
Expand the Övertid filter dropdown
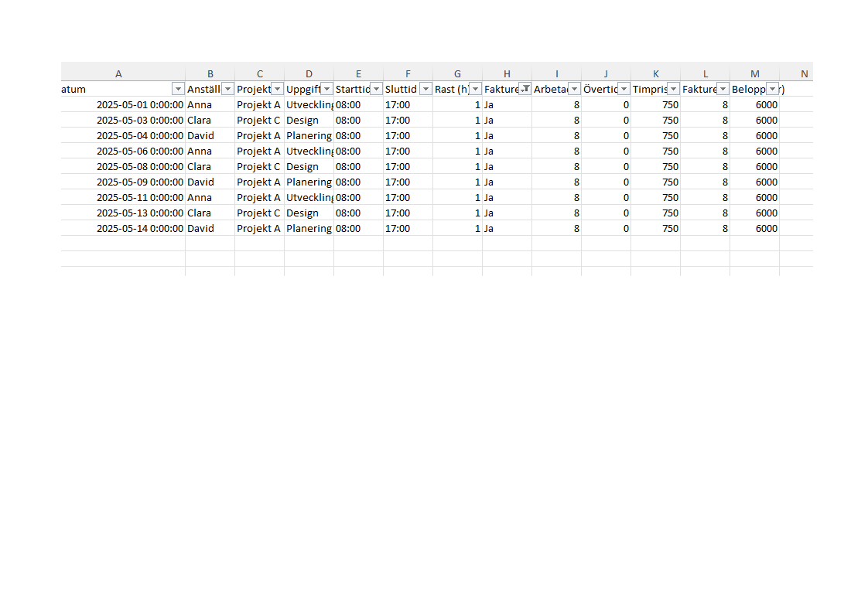[x=624, y=89]
